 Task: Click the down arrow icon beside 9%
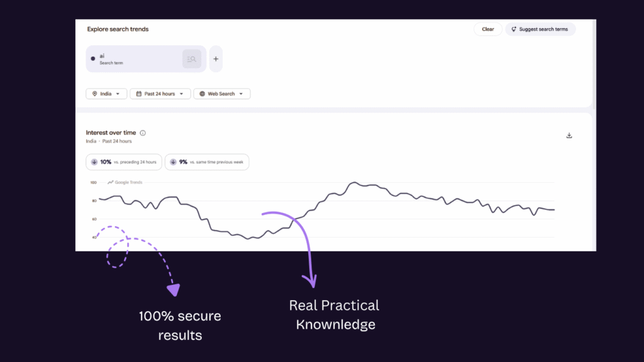point(174,162)
